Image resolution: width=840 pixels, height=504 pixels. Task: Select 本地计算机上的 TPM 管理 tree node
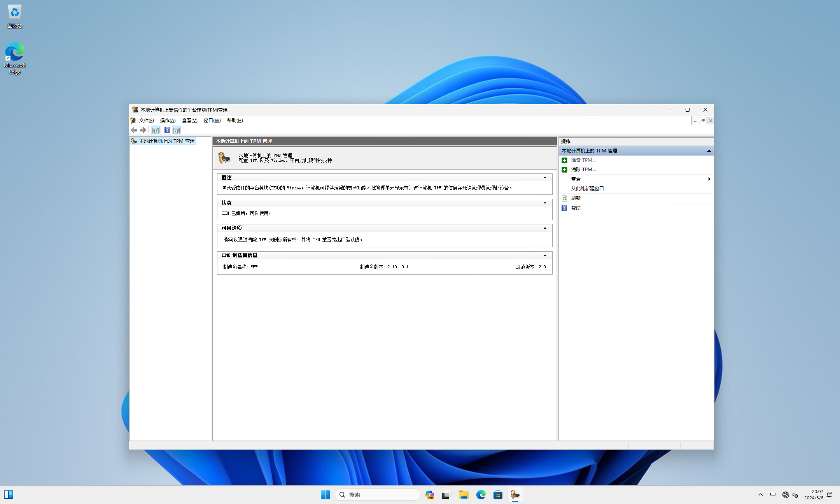point(167,141)
